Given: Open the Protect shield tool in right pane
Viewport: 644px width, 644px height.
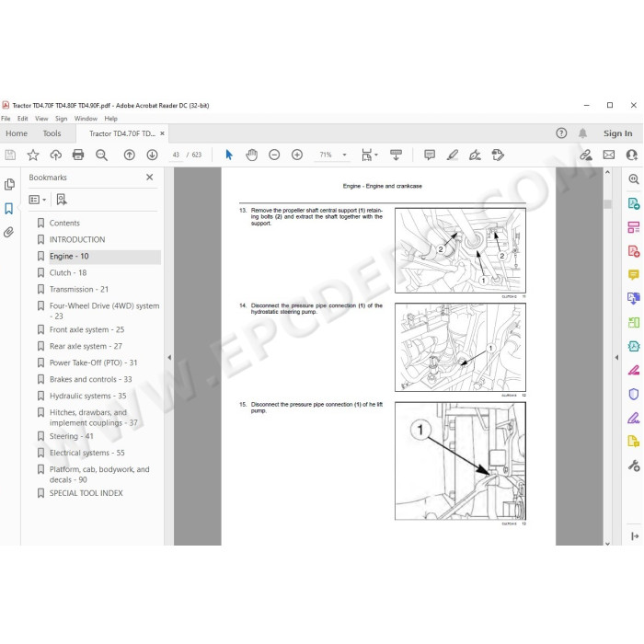Looking at the screenshot, I should (634, 394).
